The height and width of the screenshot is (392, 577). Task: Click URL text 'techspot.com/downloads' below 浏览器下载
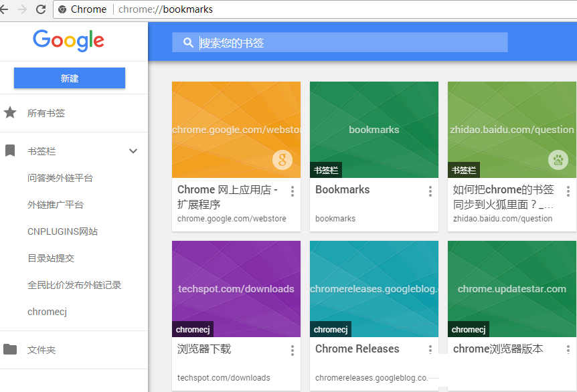point(224,378)
